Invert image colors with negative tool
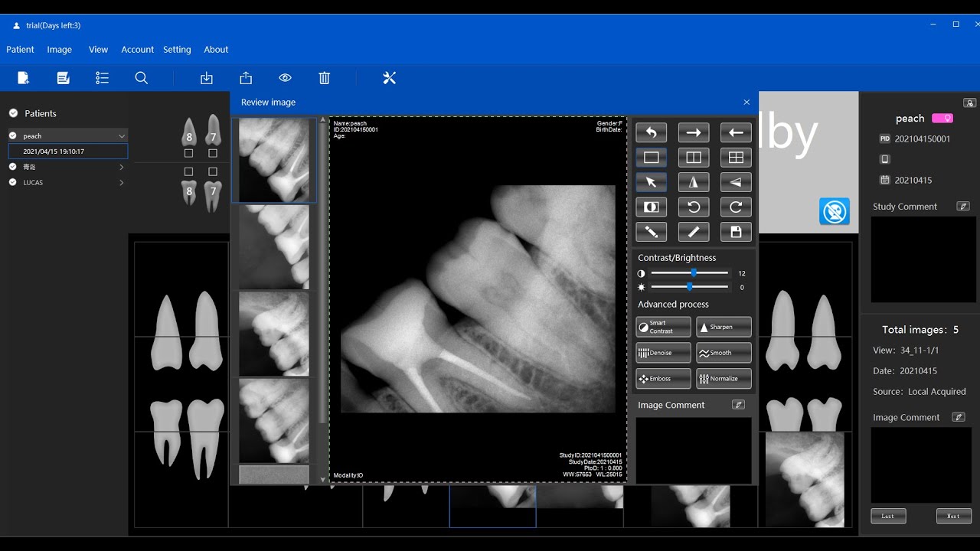 651,207
